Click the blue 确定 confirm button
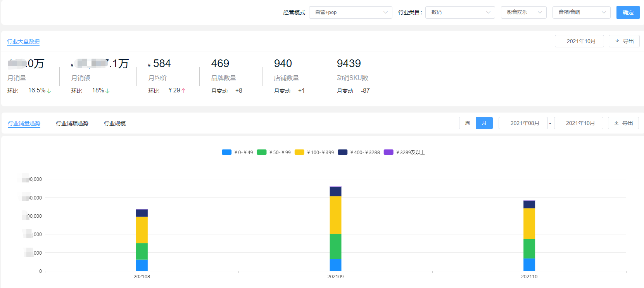 628,12
